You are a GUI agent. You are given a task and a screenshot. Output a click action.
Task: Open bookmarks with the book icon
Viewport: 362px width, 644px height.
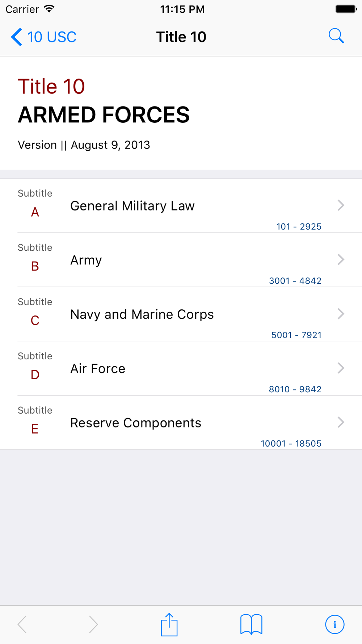coord(251,624)
